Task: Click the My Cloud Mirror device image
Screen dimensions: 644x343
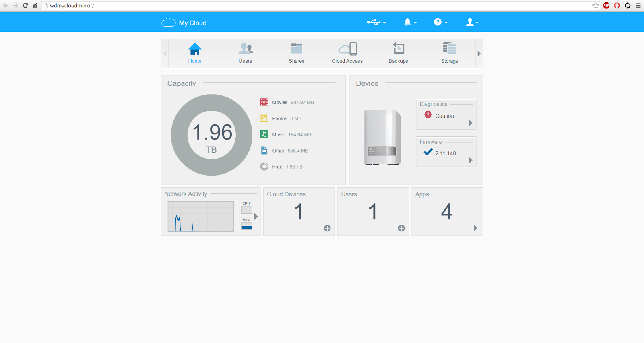Action: [383, 137]
